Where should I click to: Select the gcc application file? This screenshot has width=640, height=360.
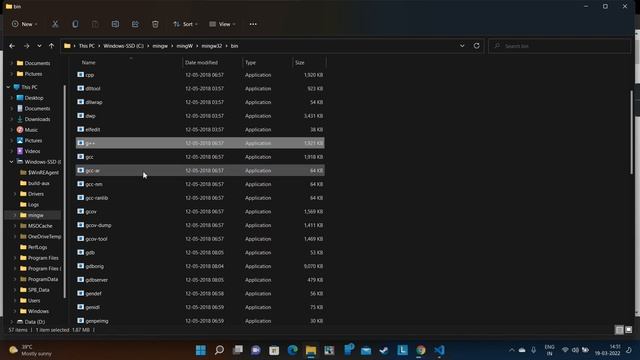tap(200, 157)
